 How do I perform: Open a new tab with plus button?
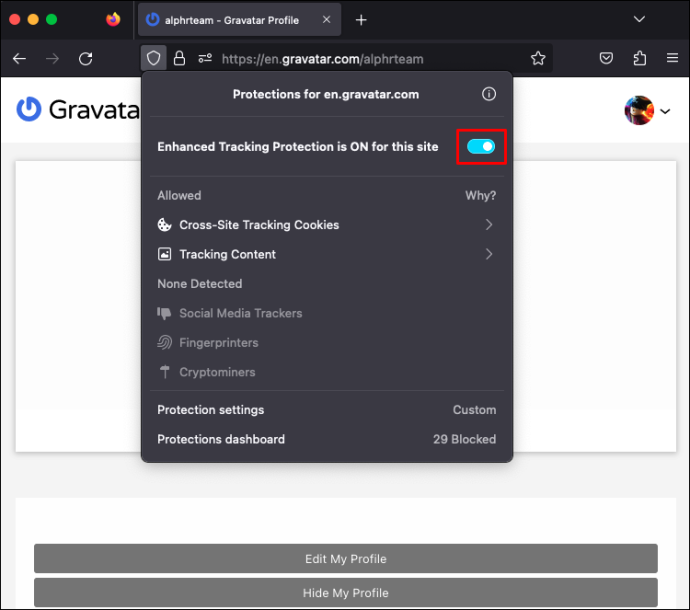361,20
